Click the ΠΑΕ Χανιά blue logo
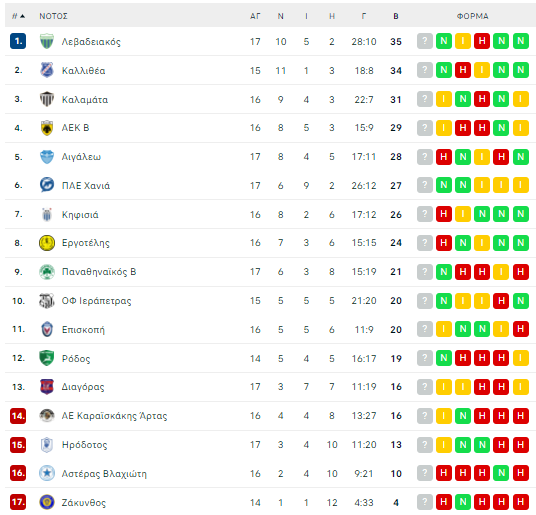The width and height of the screenshot is (536, 515). pyautogui.click(x=47, y=185)
